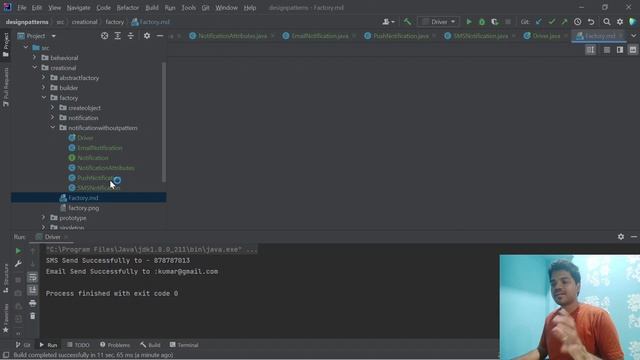
Task: Click the 'factory' breadcrumb in navigation bar
Action: 114,22
